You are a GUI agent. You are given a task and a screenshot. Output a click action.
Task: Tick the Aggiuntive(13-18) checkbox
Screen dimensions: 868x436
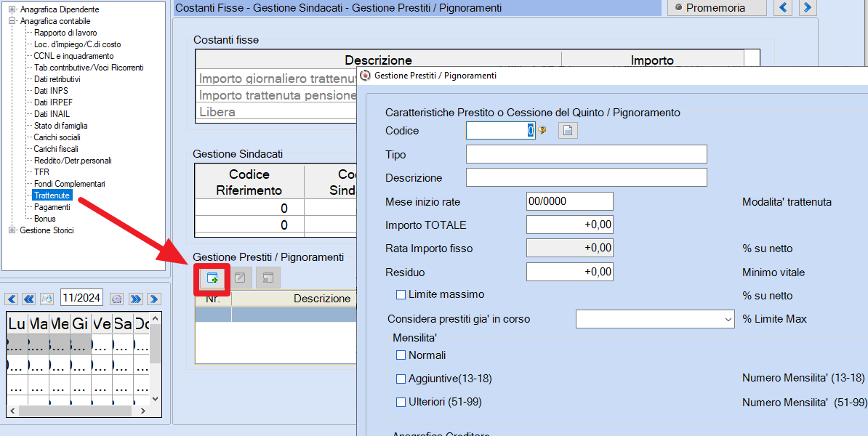click(x=401, y=379)
